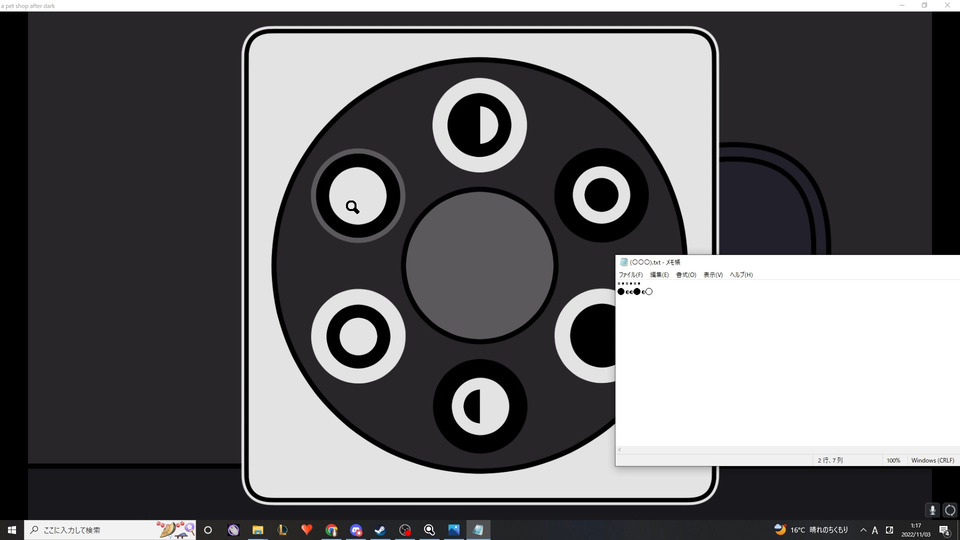Viewport: 960px width, 540px height.
Task: Open the 表示(V) menu in Notepad
Action: pos(713,275)
